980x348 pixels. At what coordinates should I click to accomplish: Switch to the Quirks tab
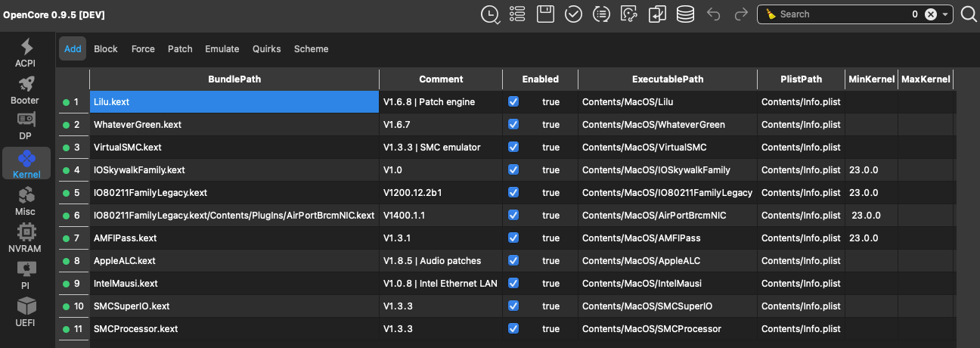pyautogui.click(x=266, y=49)
